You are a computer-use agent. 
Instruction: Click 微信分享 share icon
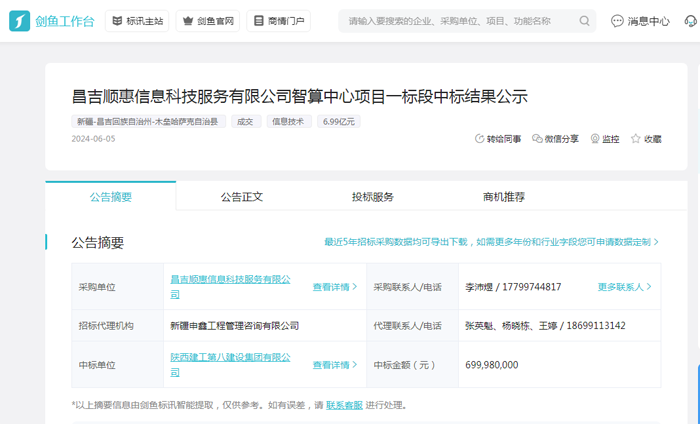pos(538,139)
